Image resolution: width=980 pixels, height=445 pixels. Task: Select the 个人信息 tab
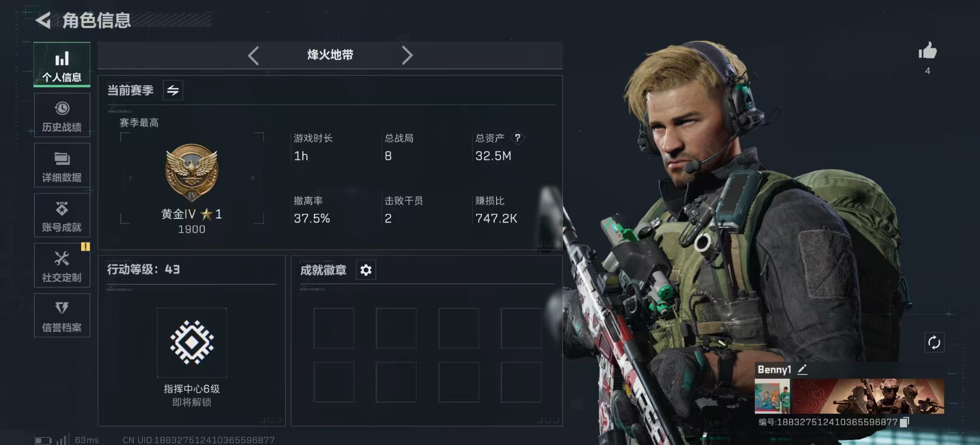coord(62,64)
